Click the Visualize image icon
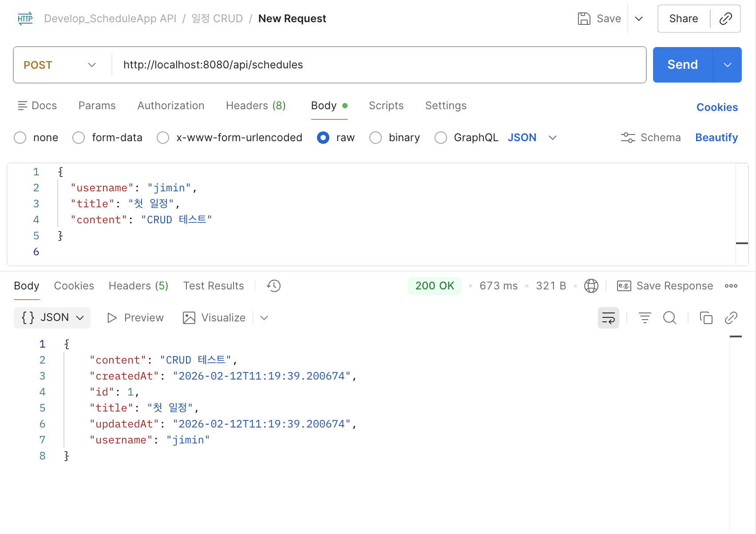This screenshot has height=534, width=756. (x=189, y=318)
